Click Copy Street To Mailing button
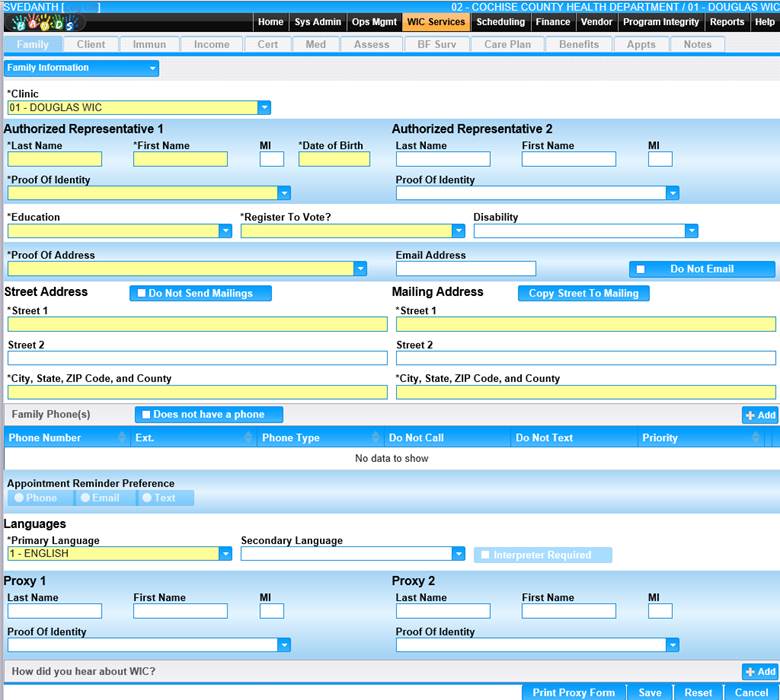Screen dimensions: 780x700 coord(583,293)
